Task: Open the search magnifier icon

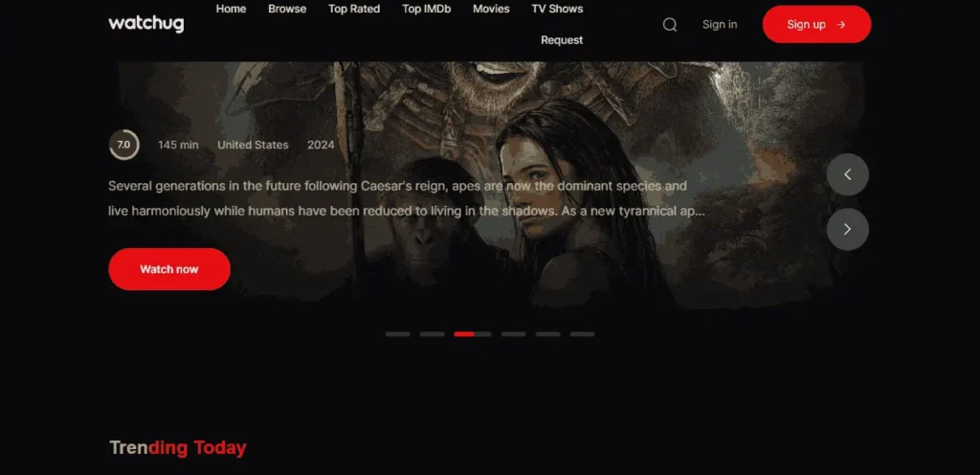Action: tap(670, 24)
